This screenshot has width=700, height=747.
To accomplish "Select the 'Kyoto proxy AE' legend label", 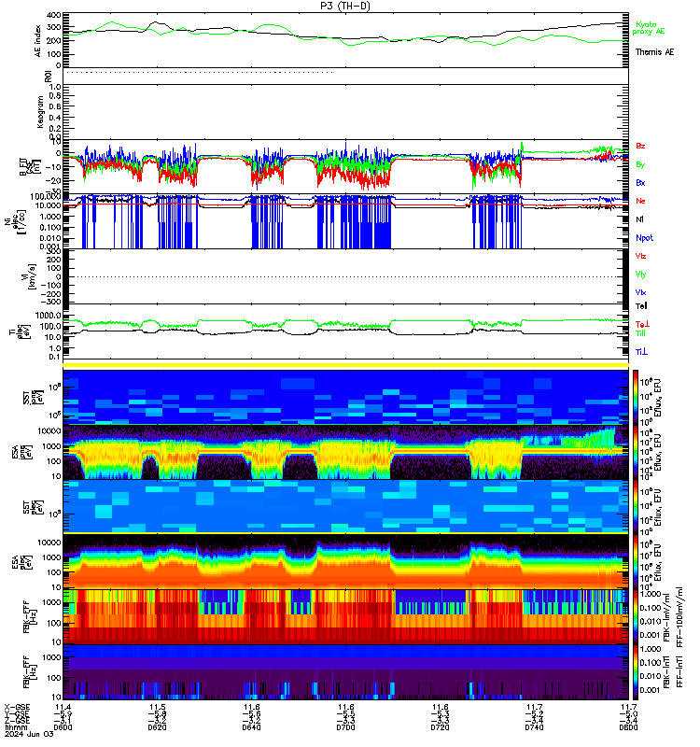I will click(x=648, y=28).
